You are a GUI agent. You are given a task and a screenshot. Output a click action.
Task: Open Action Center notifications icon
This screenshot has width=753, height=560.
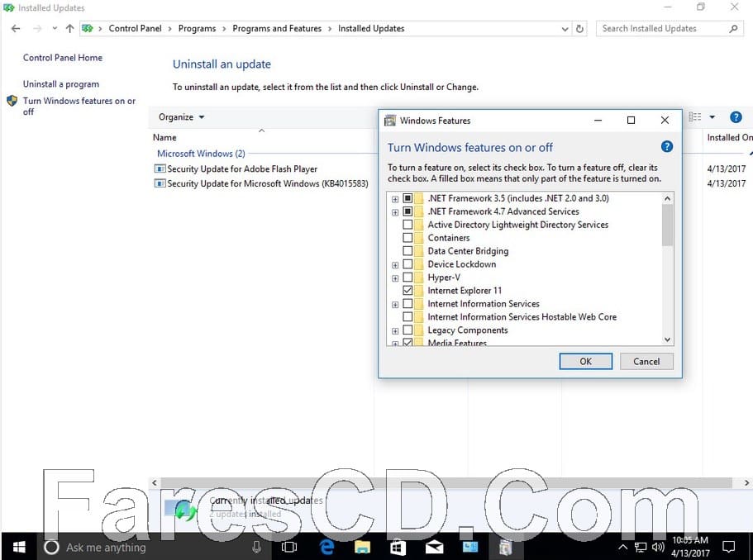(x=729, y=547)
